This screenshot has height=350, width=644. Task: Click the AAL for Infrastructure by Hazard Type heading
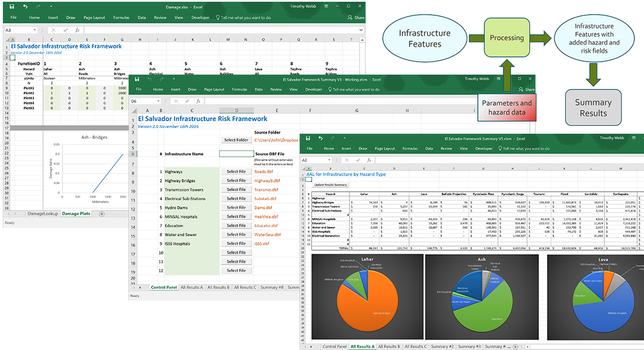click(346, 174)
